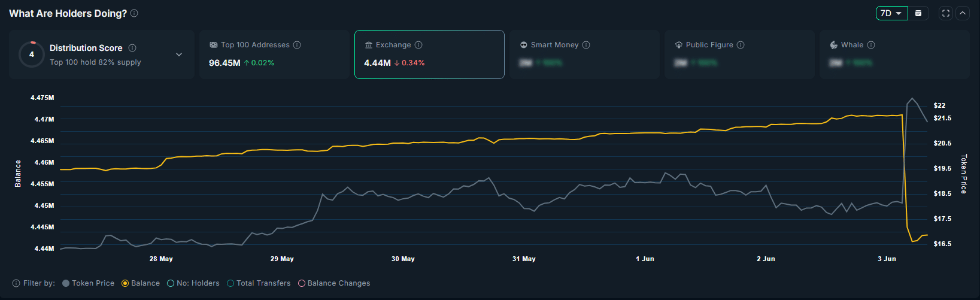Toggle the Balance Changes filter

point(334,283)
